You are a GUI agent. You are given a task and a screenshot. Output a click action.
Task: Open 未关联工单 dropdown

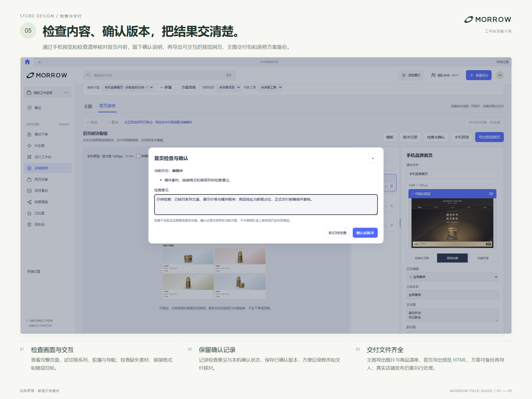click(270, 88)
